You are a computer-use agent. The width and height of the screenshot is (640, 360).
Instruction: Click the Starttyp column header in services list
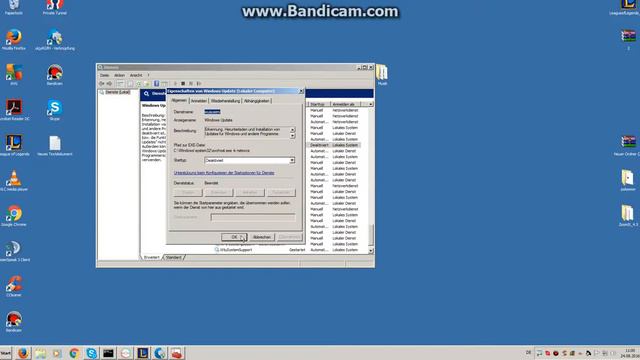tap(318, 104)
